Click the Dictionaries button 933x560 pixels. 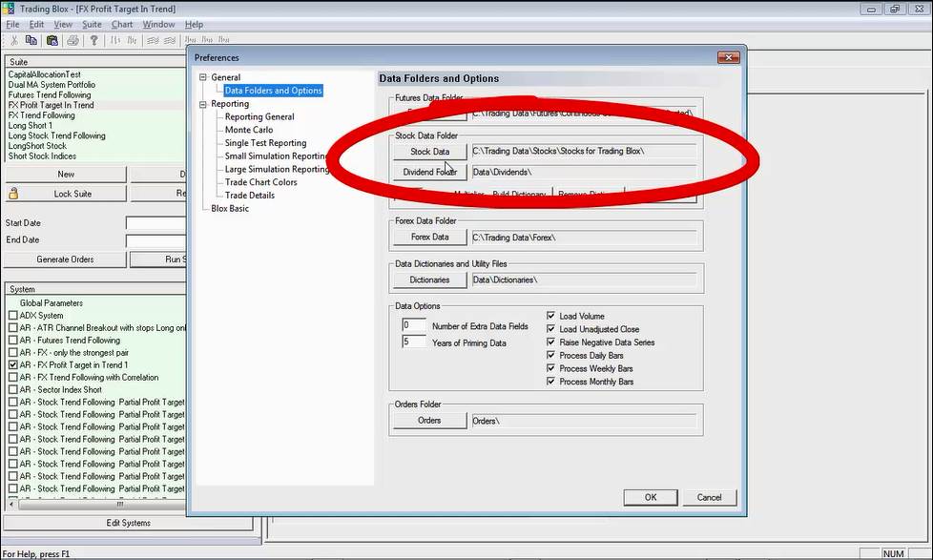click(429, 280)
